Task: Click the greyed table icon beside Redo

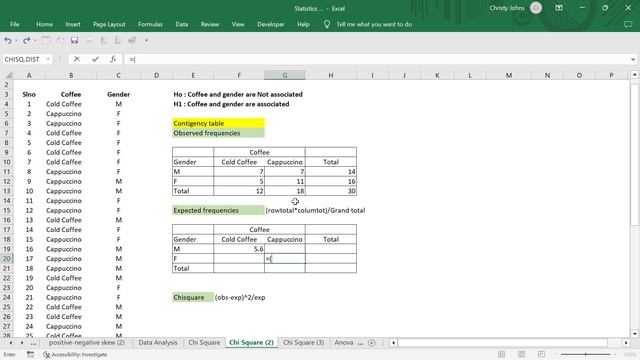Action: point(46,40)
